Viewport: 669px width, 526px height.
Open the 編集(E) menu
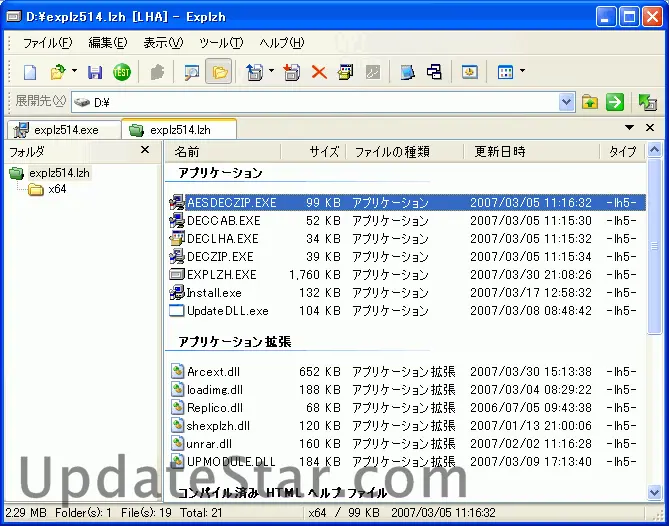click(108, 43)
